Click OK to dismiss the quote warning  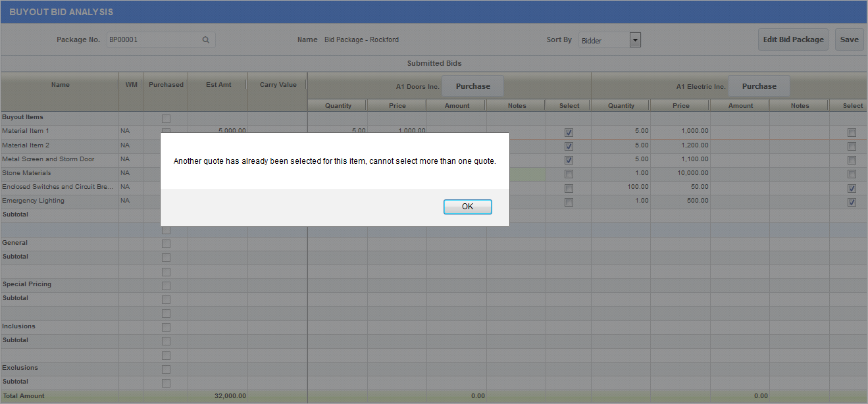tap(467, 207)
